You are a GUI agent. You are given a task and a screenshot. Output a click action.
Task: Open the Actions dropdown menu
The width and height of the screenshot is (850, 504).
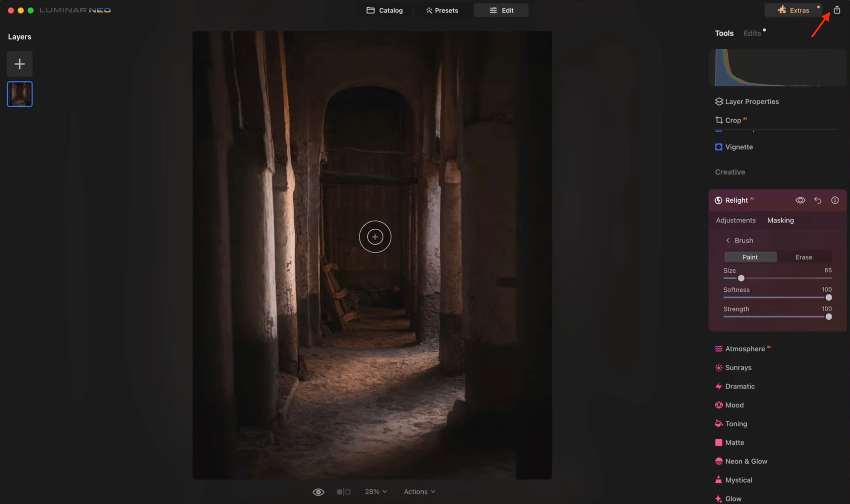point(419,492)
